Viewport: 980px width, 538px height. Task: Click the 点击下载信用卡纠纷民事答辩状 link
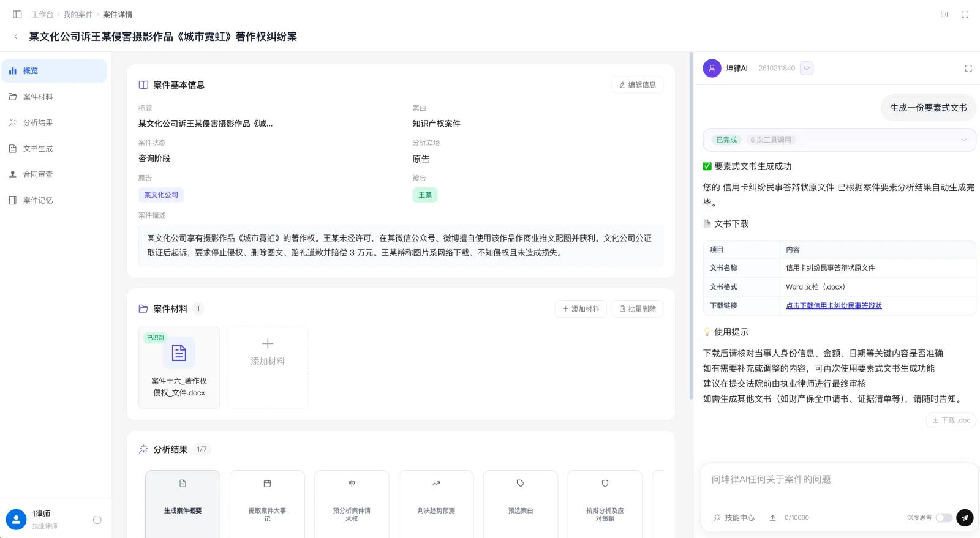click(834, 306)
